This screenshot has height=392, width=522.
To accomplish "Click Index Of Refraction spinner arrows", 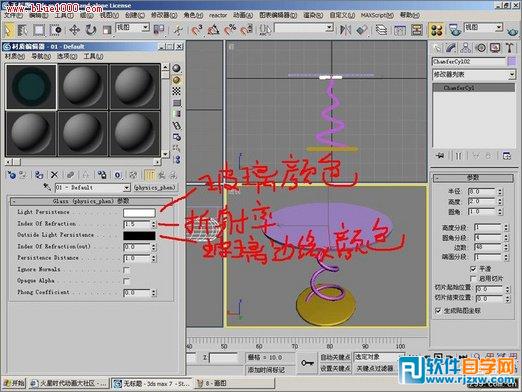I will click(153, 224).
